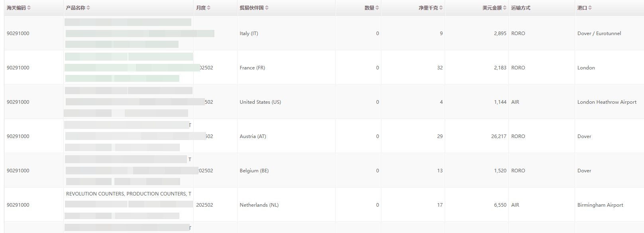Screen dimensions: 644x233
Task: Click the United States (US) cell
Action: (x=260, y=102)
